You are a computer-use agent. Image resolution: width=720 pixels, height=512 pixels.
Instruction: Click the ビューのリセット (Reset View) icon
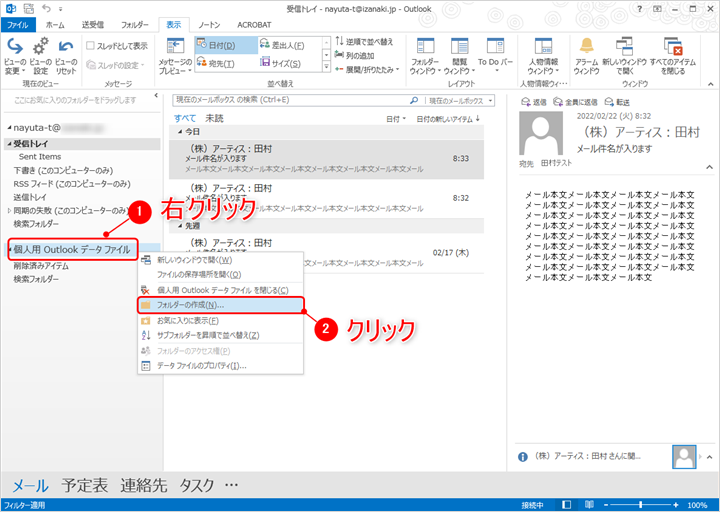point(66,56)
